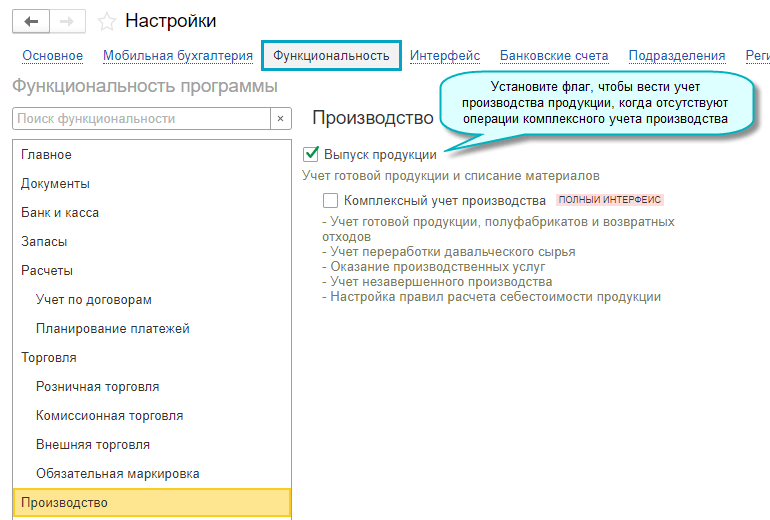Add Настройки to favorites with the star icon
This screenshot has width=770, height=520.
(107, 22)
